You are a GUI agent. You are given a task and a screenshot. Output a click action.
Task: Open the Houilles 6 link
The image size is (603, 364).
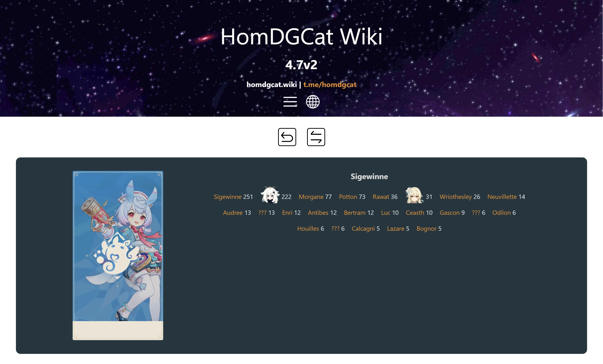click(x=311, y=229)
